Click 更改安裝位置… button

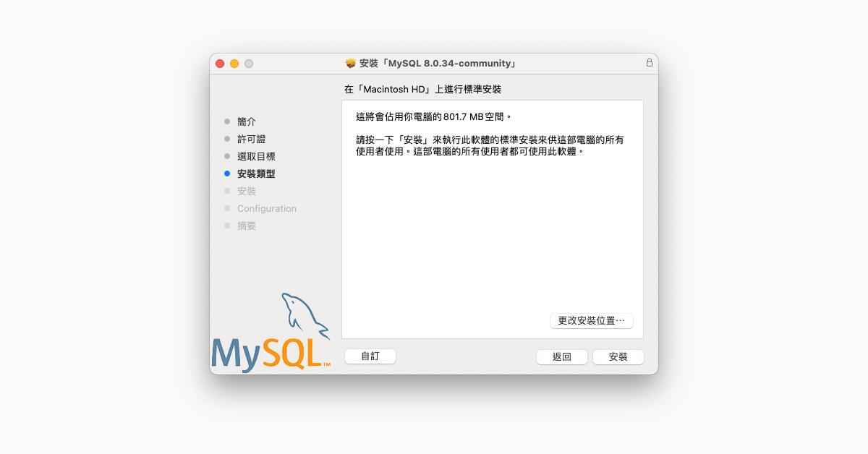point(591,320)
